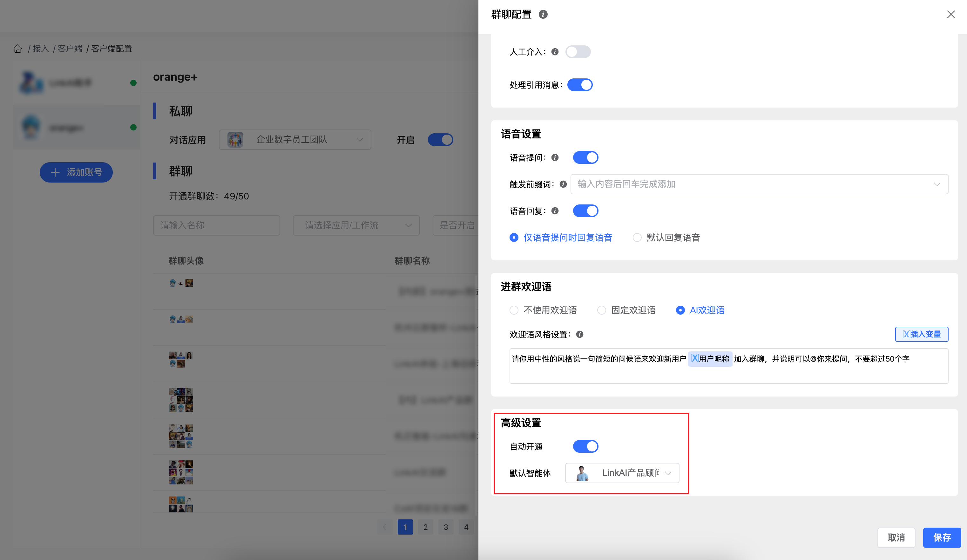Click the 保存 button

(942, 538)
